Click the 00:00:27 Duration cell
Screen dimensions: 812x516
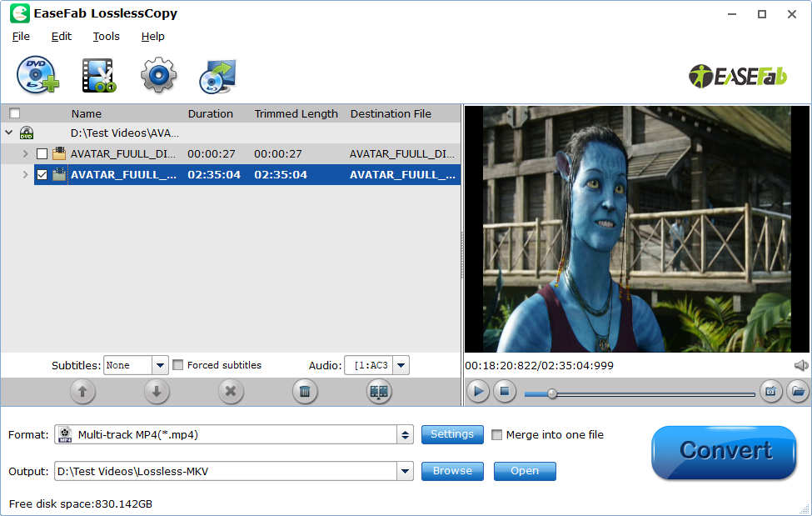pos(212,154)
